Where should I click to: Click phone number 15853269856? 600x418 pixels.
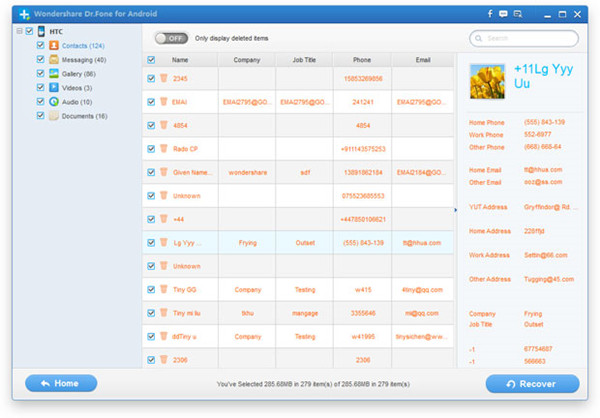click(x=363, y=78)
